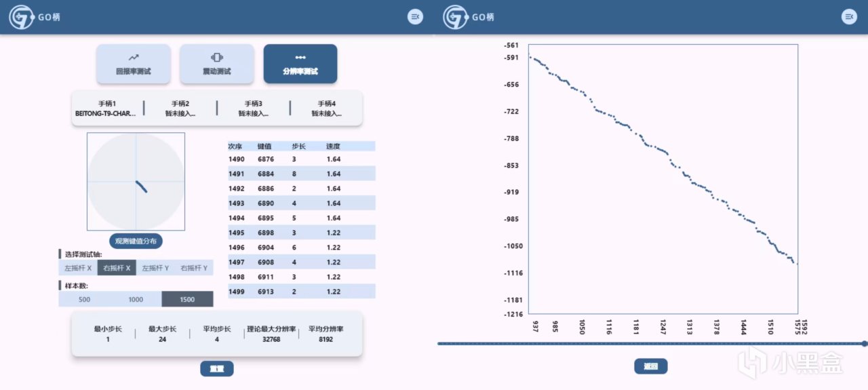
Task: Set the sample count to 1000
Action: tap(136, 299)
